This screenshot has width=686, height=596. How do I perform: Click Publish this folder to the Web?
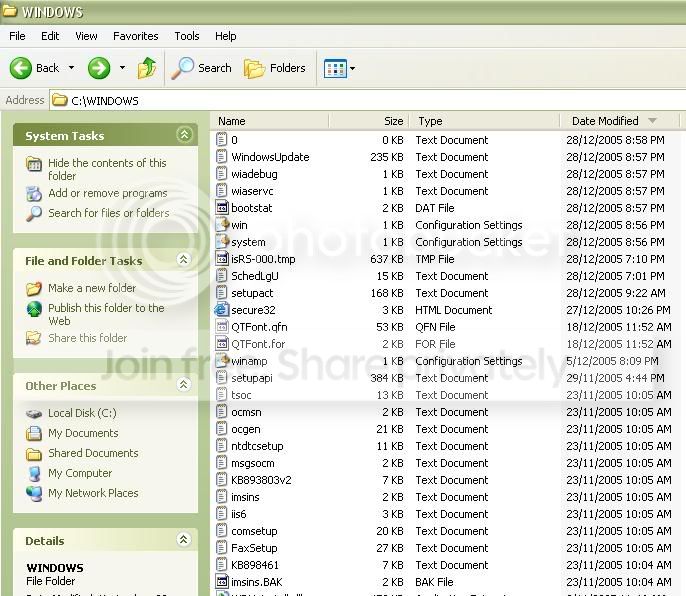click(106, 314)
